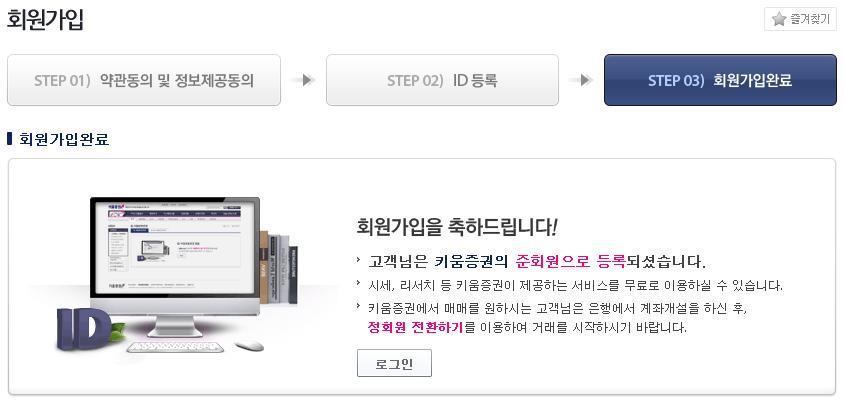Click the keyboard image below the monitor
This screenshot has height=402, width=844.
(x=175, y=347)
